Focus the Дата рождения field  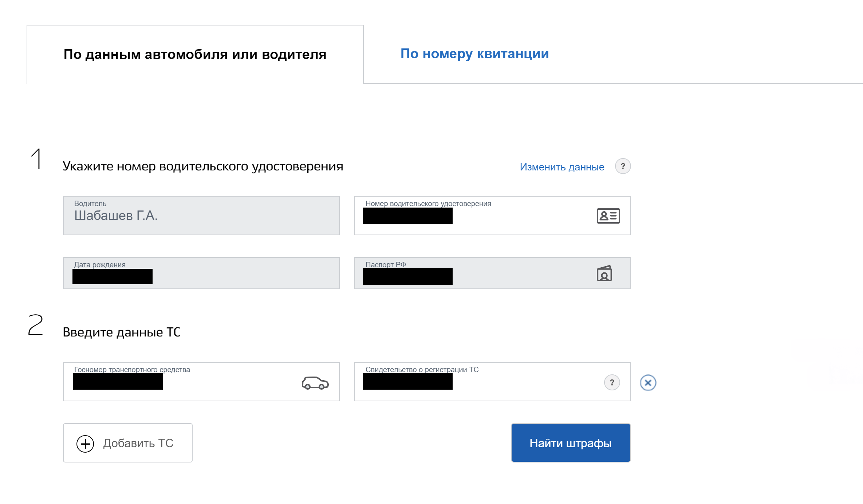201,273
